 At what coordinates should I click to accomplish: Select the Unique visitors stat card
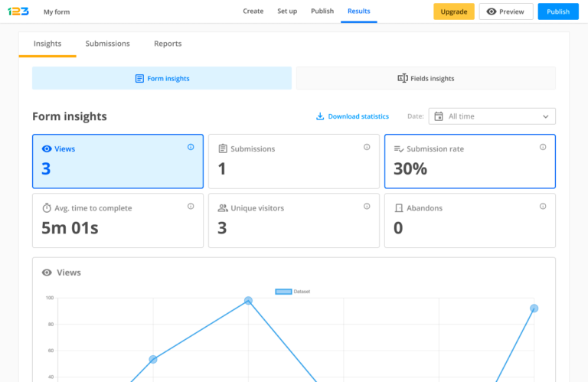[294, 220]
